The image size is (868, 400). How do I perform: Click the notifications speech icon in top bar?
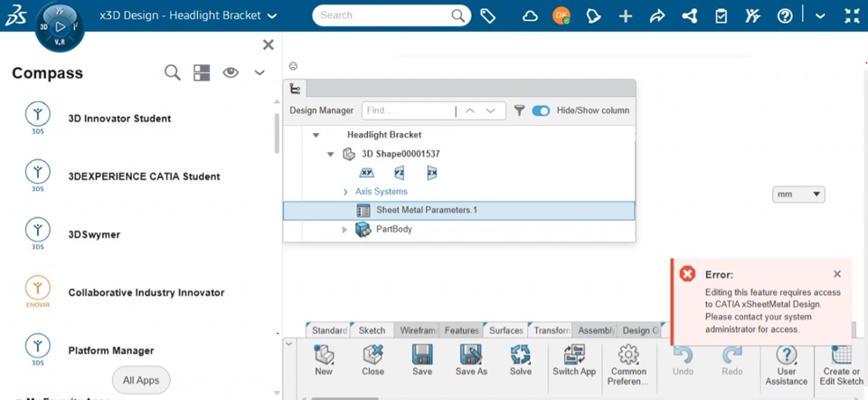point(593,16)
